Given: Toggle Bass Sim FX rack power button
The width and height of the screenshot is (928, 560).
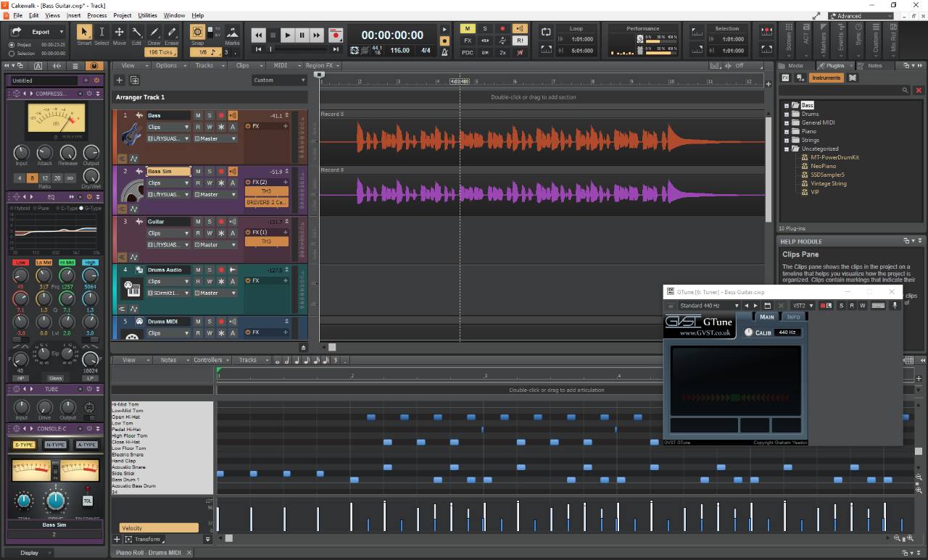Looking at the screenshot, I should pyautogui.click(x=248, y=182).
